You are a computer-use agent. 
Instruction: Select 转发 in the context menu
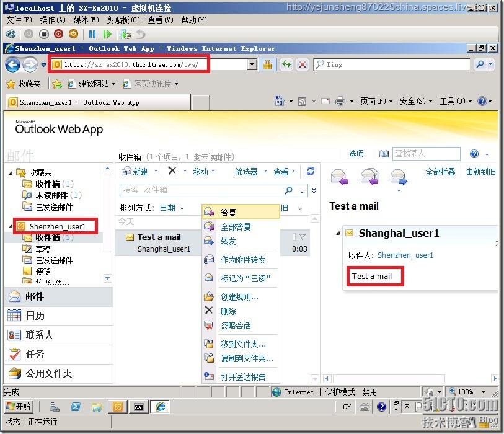click(x=241, y=241)
